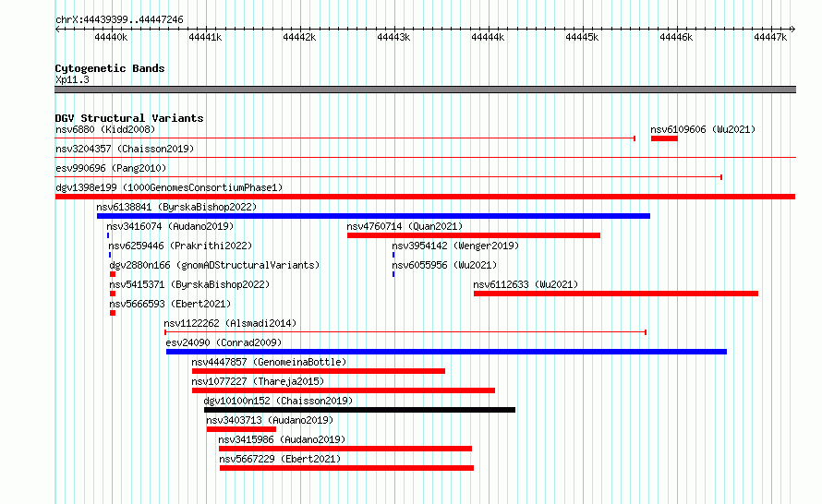Click the nsv4447857 (GenomeinaBottle) red bar
The height and width of the screenshot is (504, 822).
pos(319,371)
